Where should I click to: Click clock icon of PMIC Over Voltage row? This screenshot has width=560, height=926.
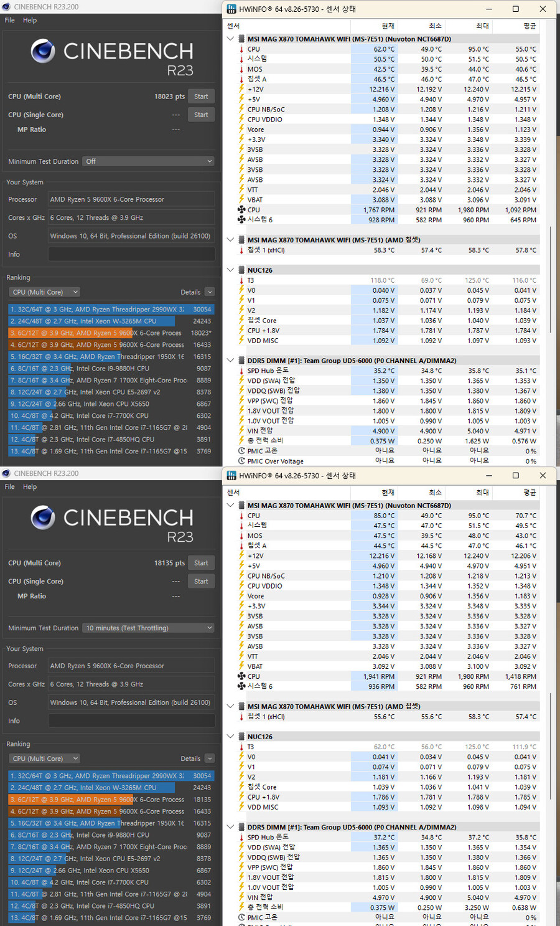click(241, 461)
